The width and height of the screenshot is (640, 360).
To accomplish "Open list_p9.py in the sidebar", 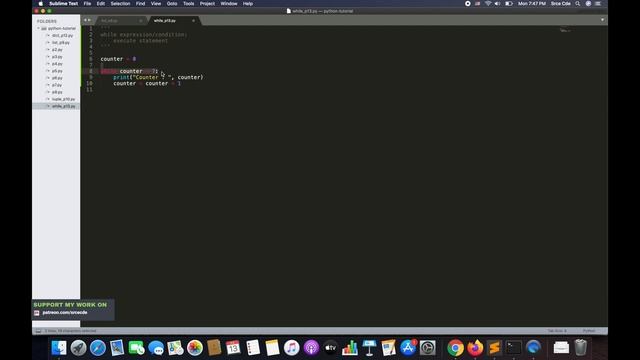I will tap(60, 42).
